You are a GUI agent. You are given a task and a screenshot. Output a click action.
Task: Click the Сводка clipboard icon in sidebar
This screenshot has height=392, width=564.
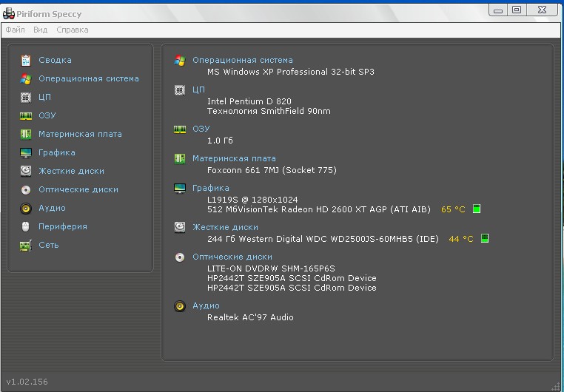pyautogui.click(x=26, y=60)
